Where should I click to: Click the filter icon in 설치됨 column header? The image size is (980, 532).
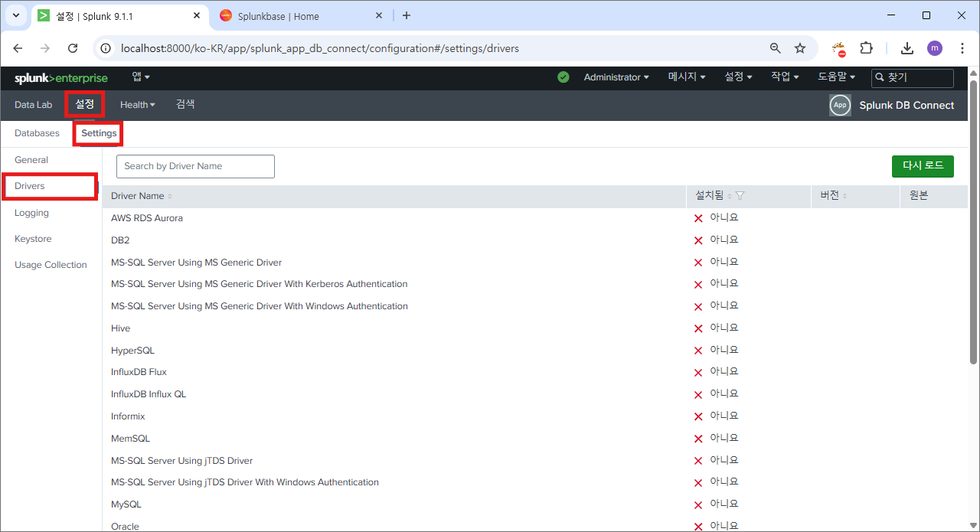(x=740, y=196)
